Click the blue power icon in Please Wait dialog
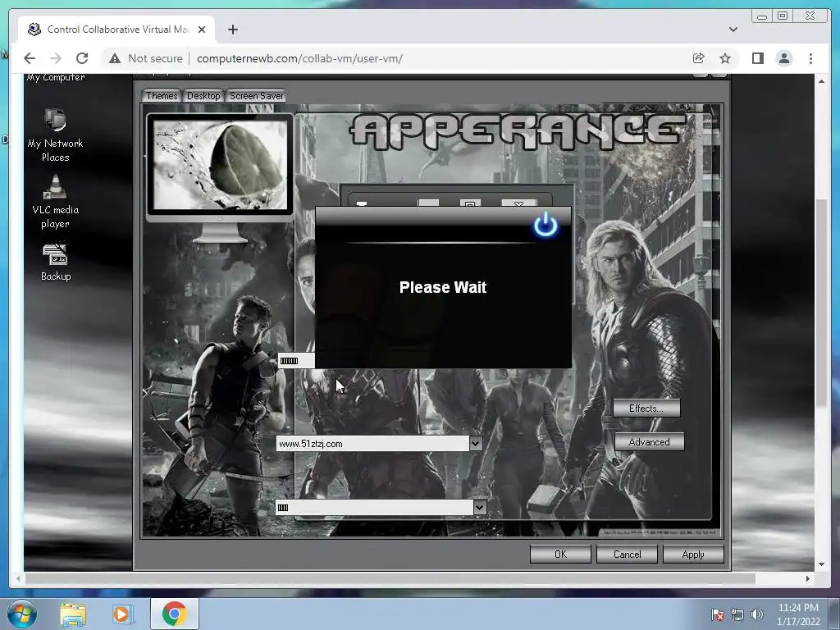The image size is (840, 630). click(x=546, y=225)
